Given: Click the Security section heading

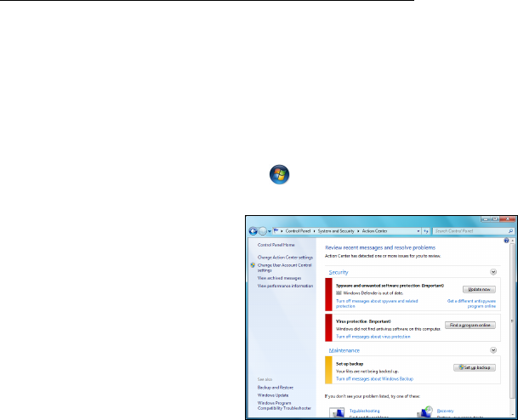Looking at the screenshot, I should coord(339,272).
